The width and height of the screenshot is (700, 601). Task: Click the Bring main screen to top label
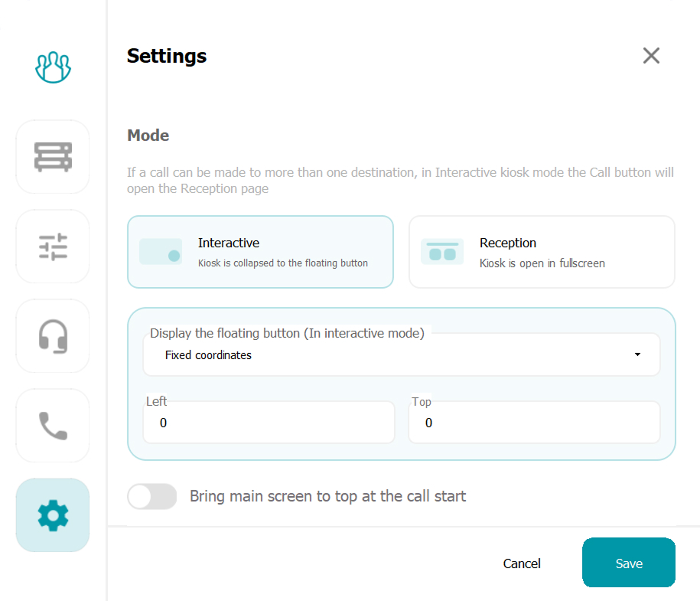pyautogui.click(x=327, y=496)
